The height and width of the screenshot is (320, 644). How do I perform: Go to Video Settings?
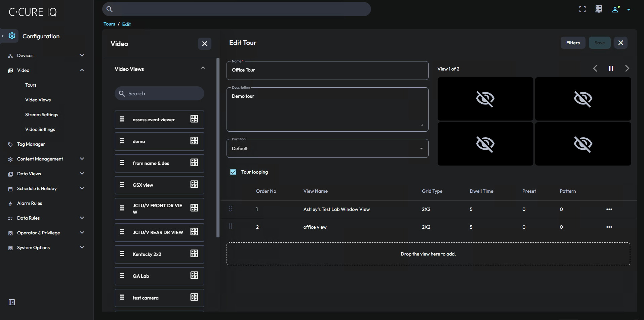pos(40,129)
